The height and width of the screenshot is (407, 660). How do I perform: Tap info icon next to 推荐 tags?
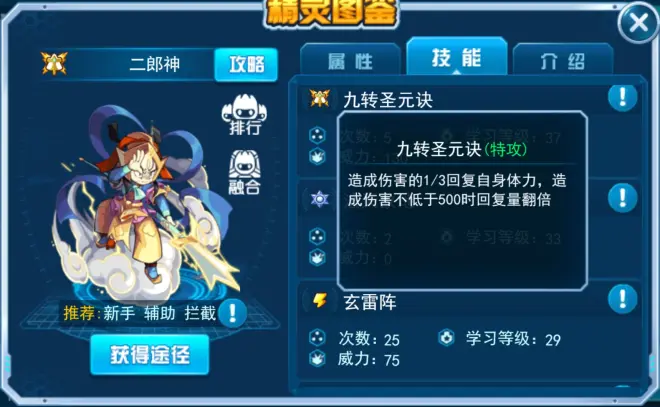point(232,313)
